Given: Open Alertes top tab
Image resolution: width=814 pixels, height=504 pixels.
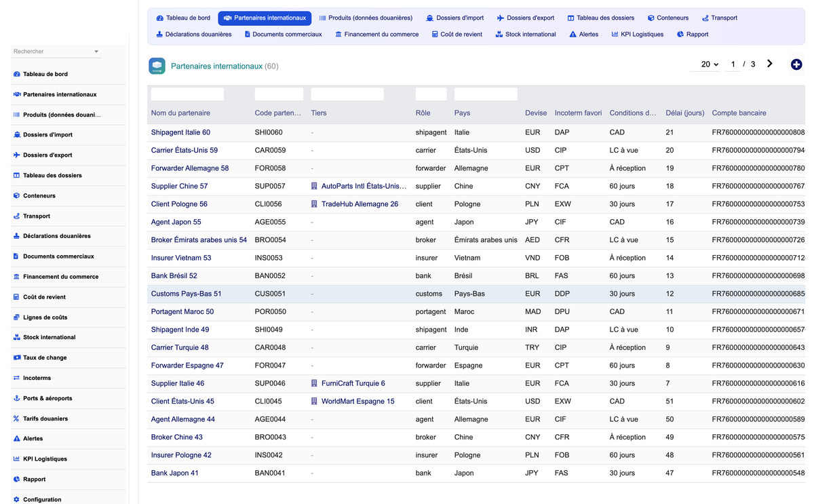Looking at the screenshot, I should 584,35.
